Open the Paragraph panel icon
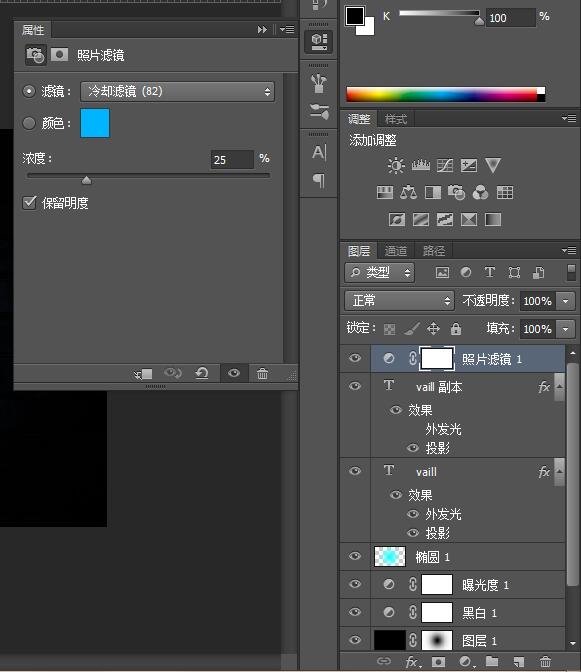The width and height of the screenshot is (581, 672). click(318, 180)
